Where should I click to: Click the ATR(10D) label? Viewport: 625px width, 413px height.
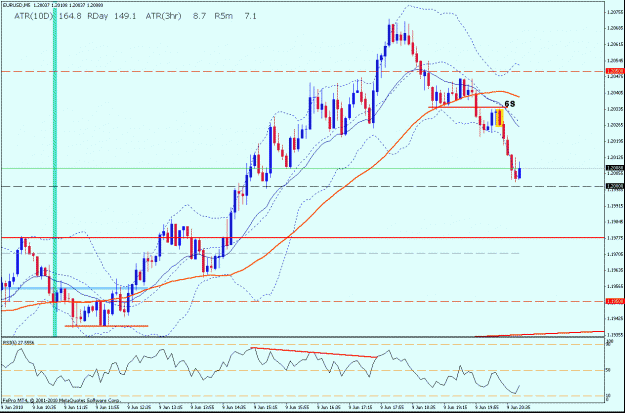(x=33, y=16)
